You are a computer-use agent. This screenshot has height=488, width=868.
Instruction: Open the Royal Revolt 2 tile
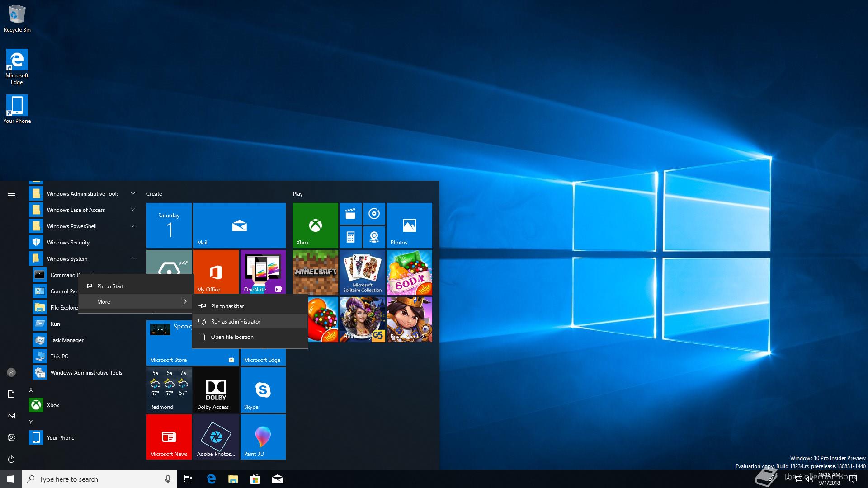pos(410,319)
